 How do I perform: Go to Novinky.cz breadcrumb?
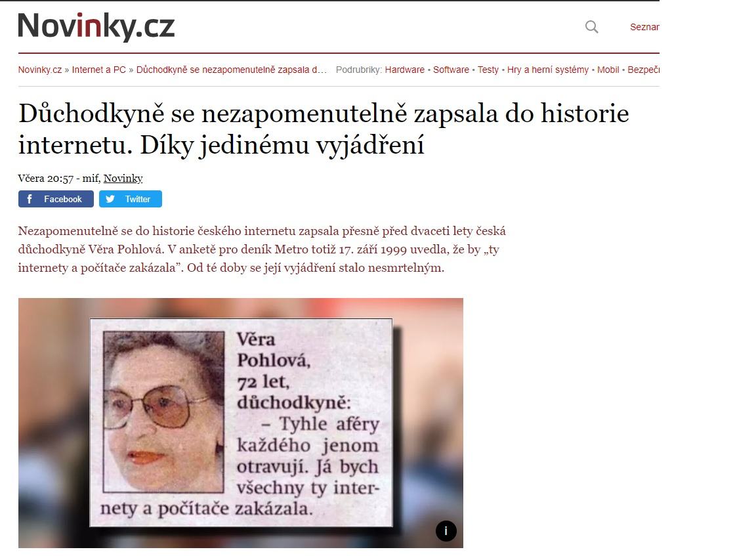tap(40, 70)
